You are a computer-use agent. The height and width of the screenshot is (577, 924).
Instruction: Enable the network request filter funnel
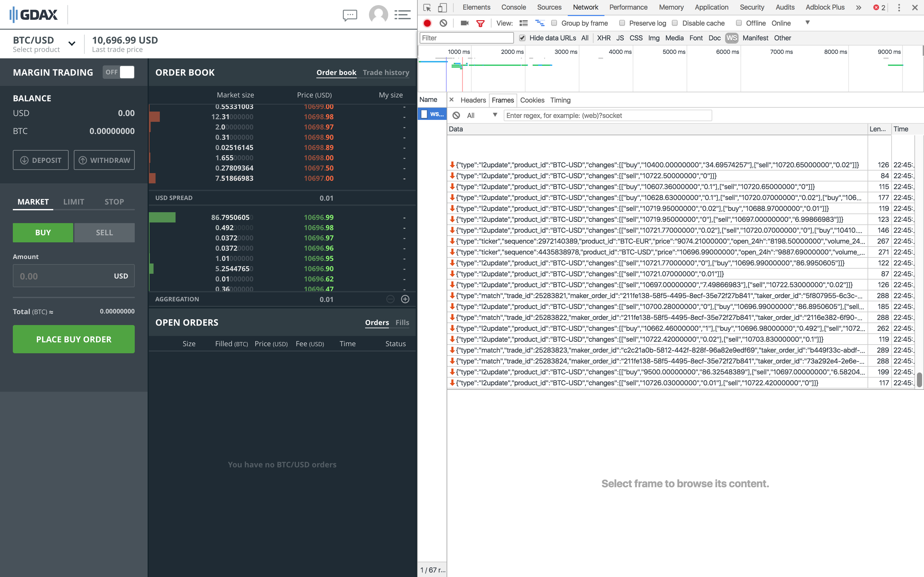[x=480, y=23]
